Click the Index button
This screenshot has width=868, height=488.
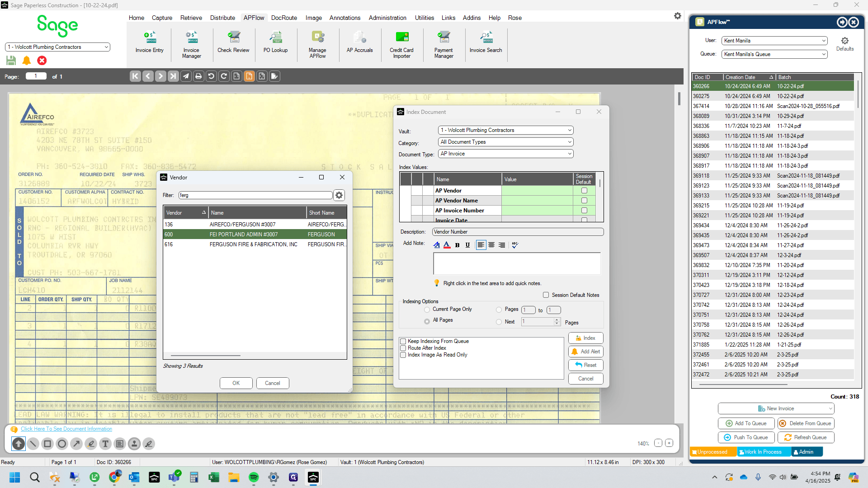tap(585, 338)
